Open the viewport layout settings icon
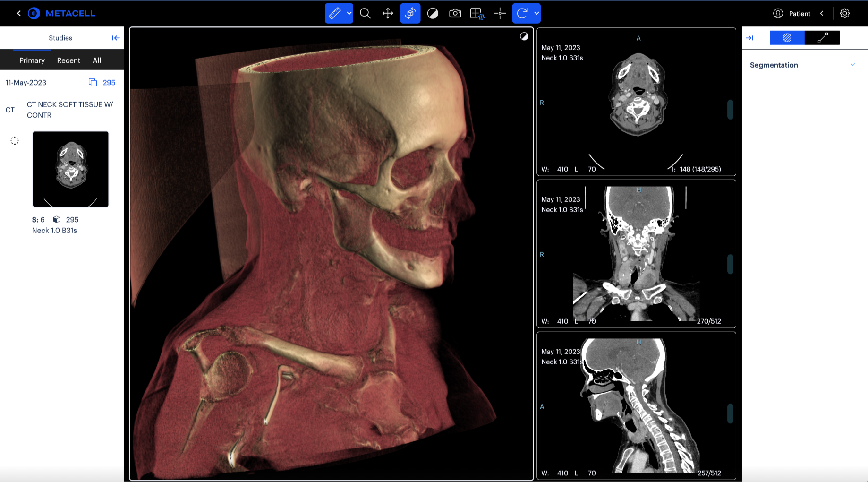 pyautogui.click(x=477, y=14)
